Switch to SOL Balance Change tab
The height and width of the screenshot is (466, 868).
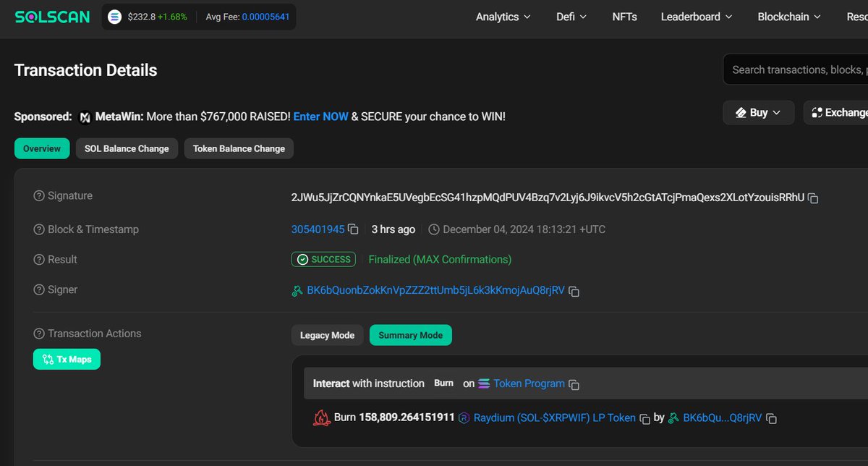[127, 148]
